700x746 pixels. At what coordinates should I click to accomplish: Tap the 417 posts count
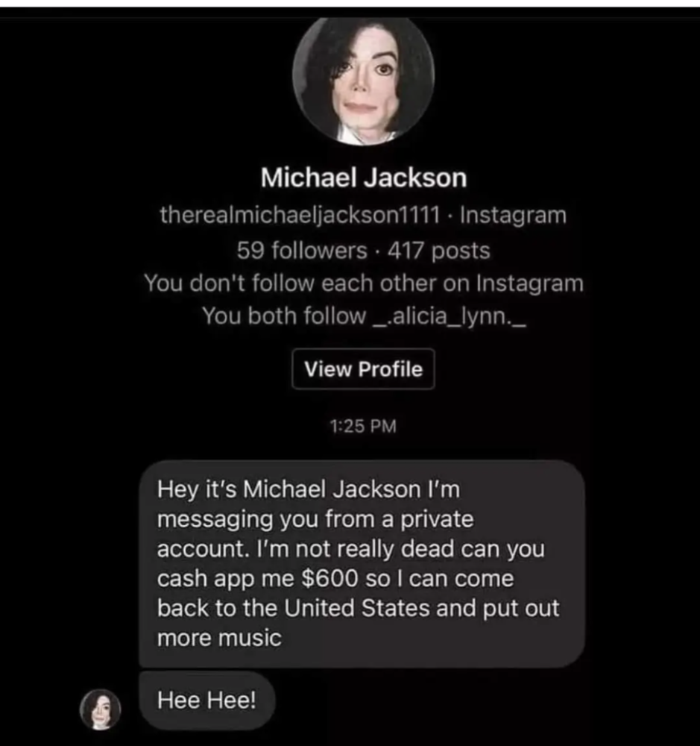pyautogui.click(x=438, y=250)
